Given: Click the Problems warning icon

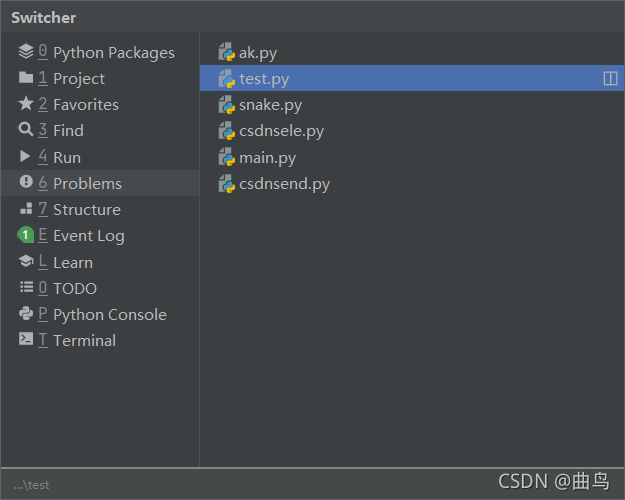Looking at the screenshot, I should click(26, 182).
